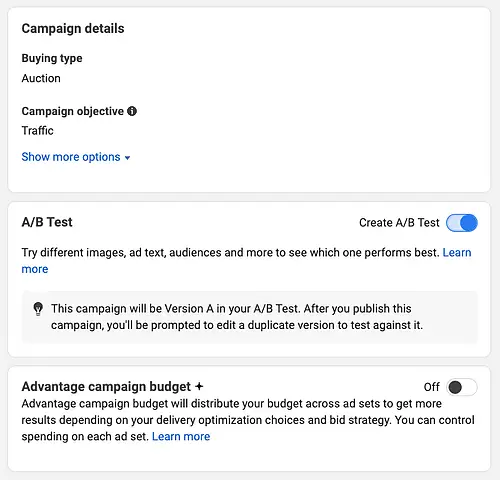Click the Buying type label
This screenshot has width=500, height=480.
52,58
